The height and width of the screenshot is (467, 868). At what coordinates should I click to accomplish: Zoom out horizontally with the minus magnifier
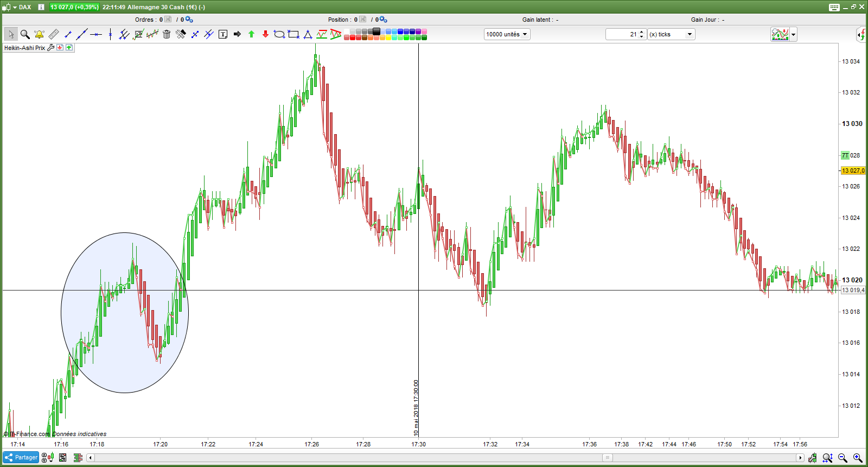click(x=843, y=458)
